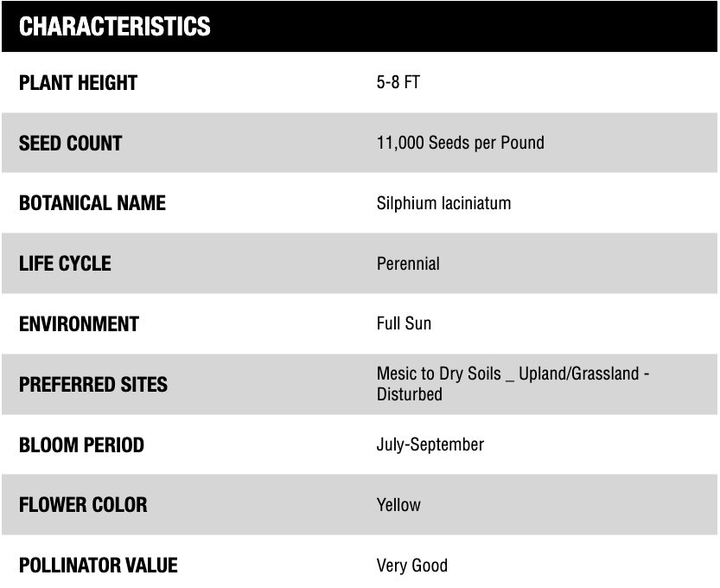The width and height of the screenshot is (720, 588).
Task: Select the FLOWER COLOR label
Action: [x=83, y=505]
